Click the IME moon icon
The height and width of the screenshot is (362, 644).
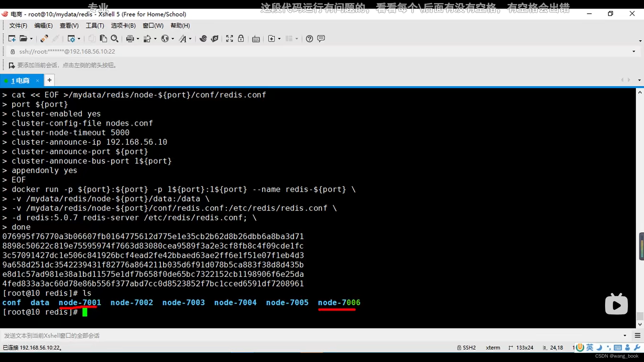tap(599, 348)
